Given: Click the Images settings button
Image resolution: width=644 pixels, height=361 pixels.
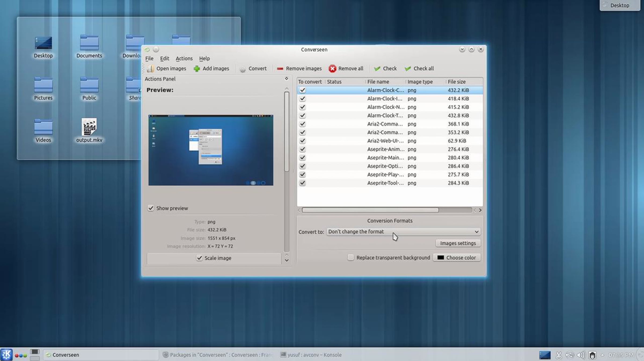Looking at the screenshot, I should 458,243.
